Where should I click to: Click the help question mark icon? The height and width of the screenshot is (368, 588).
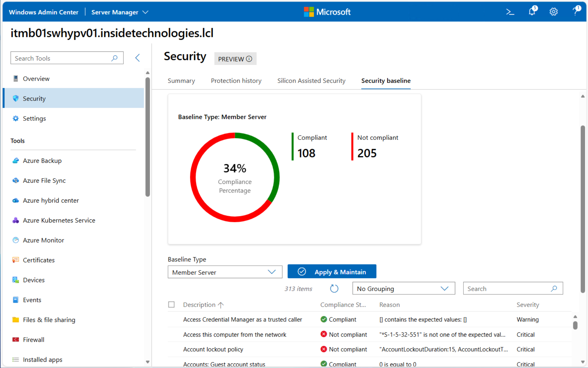pyautogui.click(x=576, y=11)
